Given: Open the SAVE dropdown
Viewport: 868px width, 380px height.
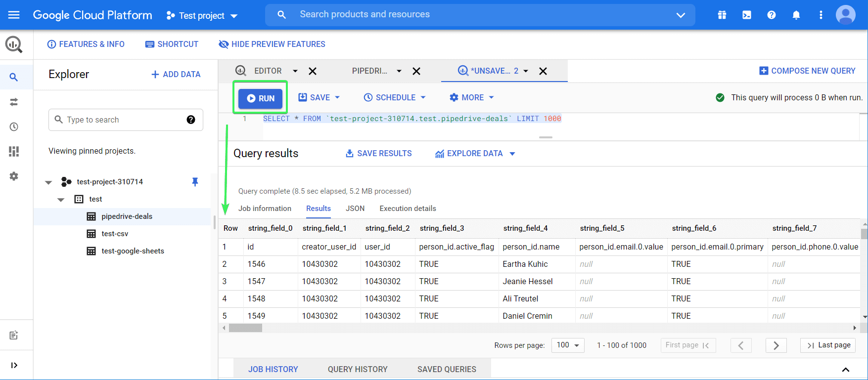Looking at the screenshot, I should click(x=319, y=98).
